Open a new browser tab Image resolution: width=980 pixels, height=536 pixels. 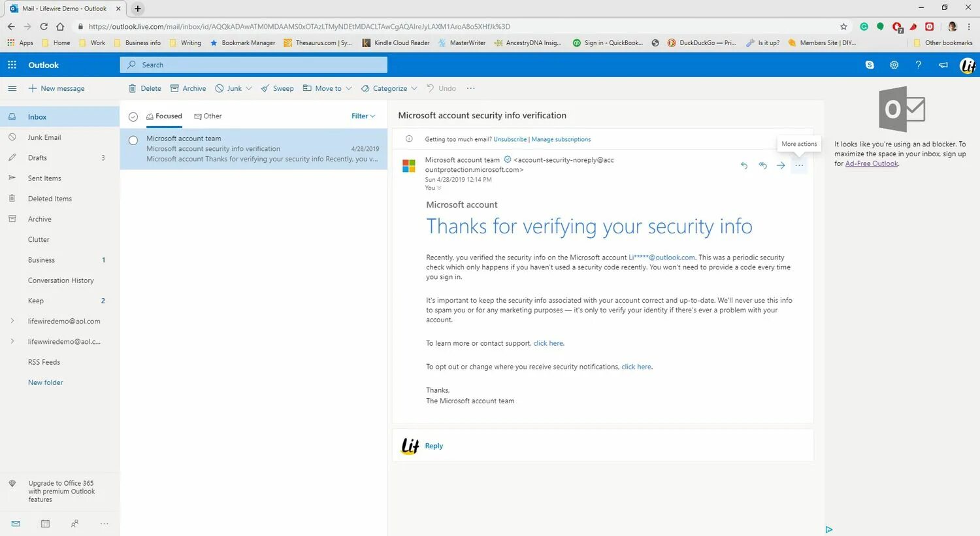tap(137, 8)
